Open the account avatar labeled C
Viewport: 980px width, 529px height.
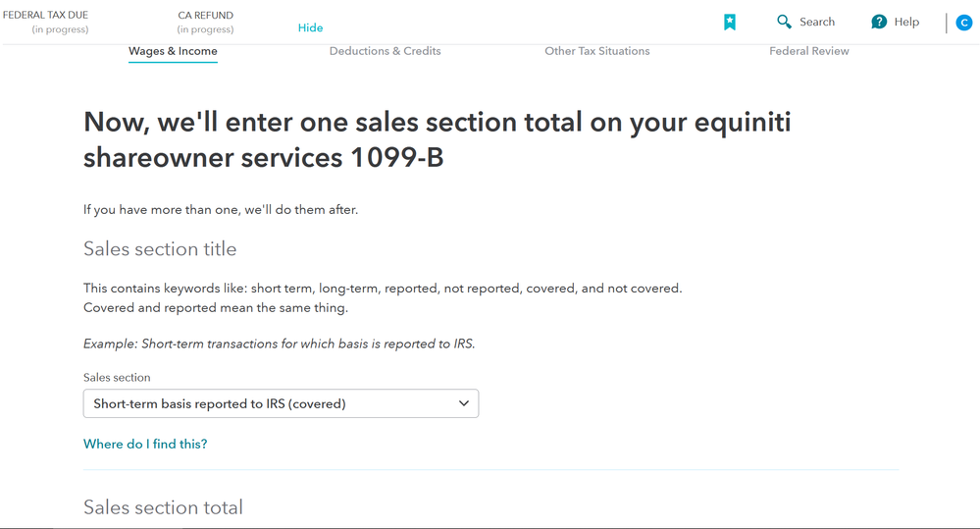coord(963,24)
